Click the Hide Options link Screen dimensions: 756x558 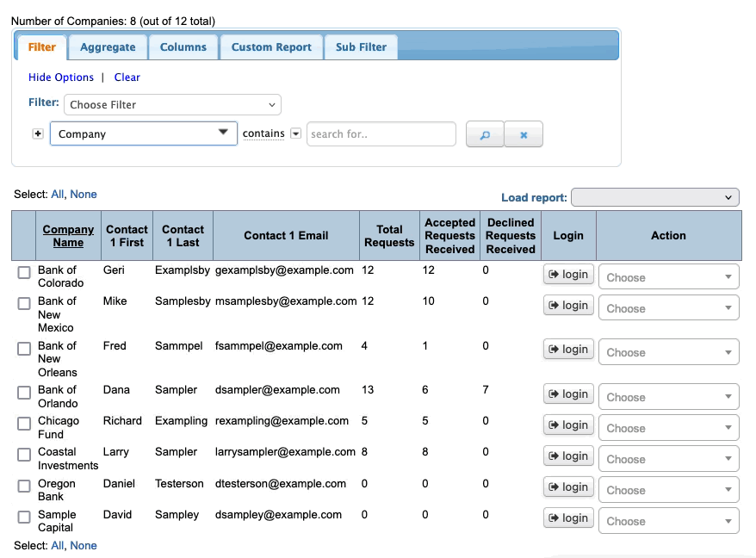point(61,77)
